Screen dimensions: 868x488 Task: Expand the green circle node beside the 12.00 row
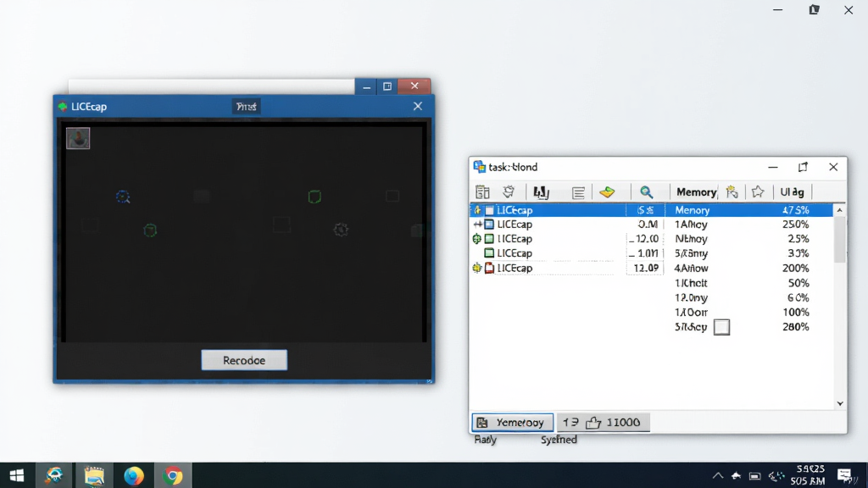tap(476, 238)
